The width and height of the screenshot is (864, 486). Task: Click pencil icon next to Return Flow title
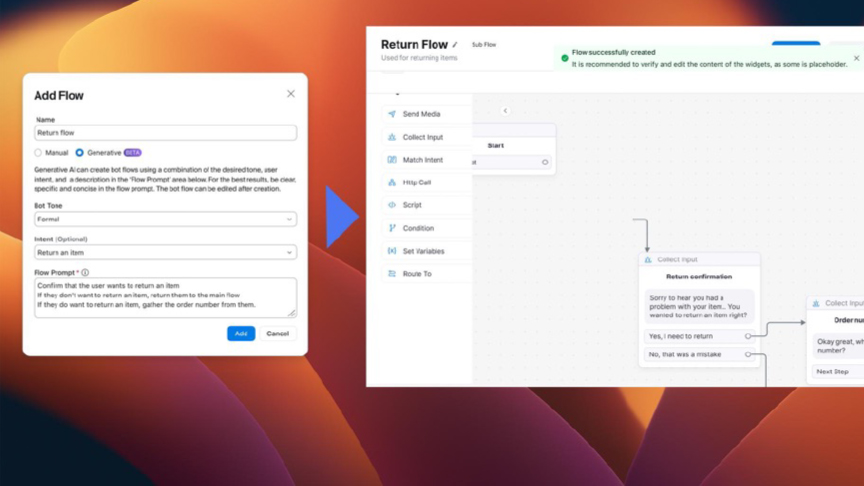[455, 45]
